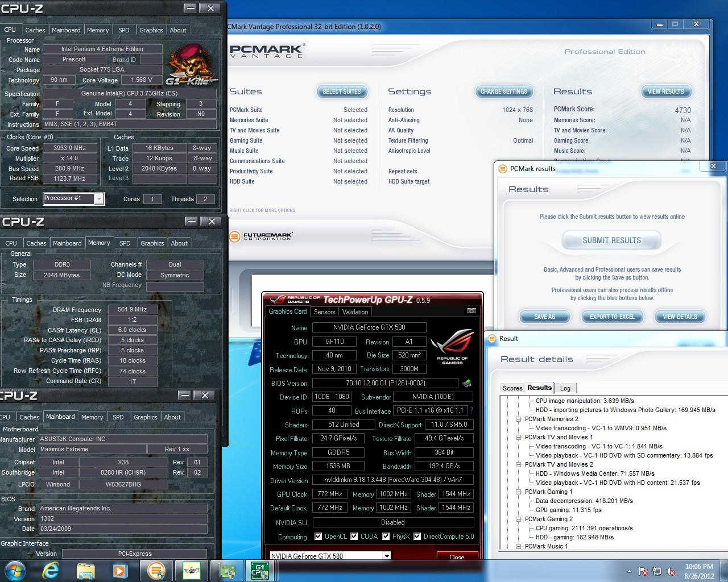Open Windows Media Player from taskbar
Image resolution: width=728 pixels, height=582 pixels.
click(119, 570)
